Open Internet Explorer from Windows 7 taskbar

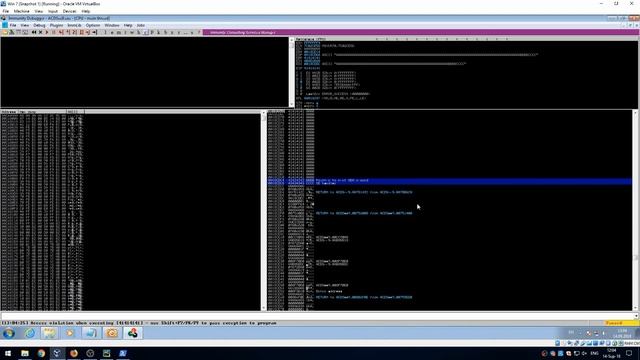click(29, 333)
